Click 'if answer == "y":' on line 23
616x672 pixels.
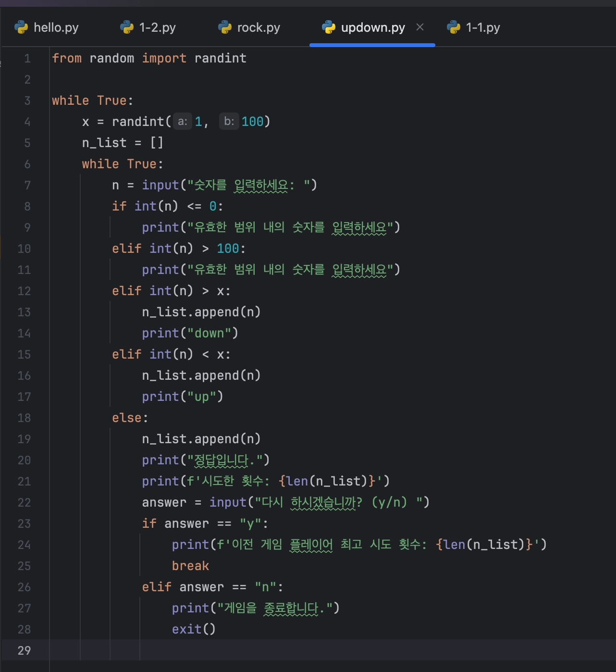click(205, 524)
